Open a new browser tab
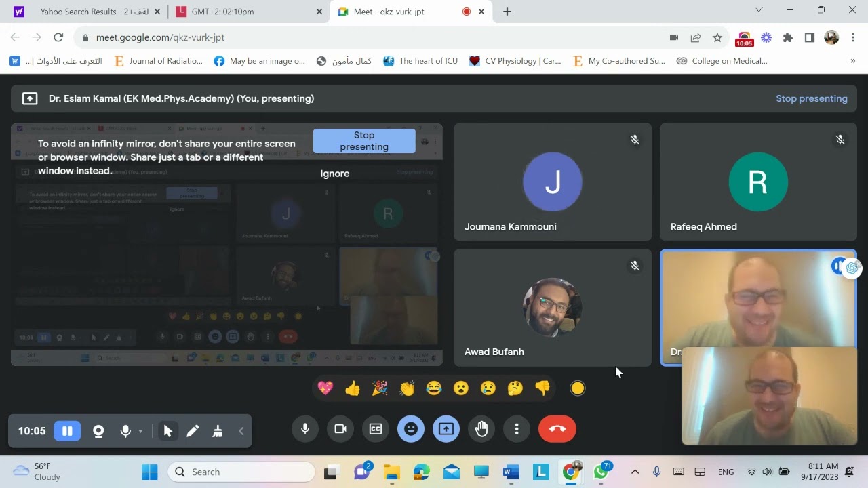Image resolution: width=868 pixels, height=488 pixels. click(x=507, y=12)
